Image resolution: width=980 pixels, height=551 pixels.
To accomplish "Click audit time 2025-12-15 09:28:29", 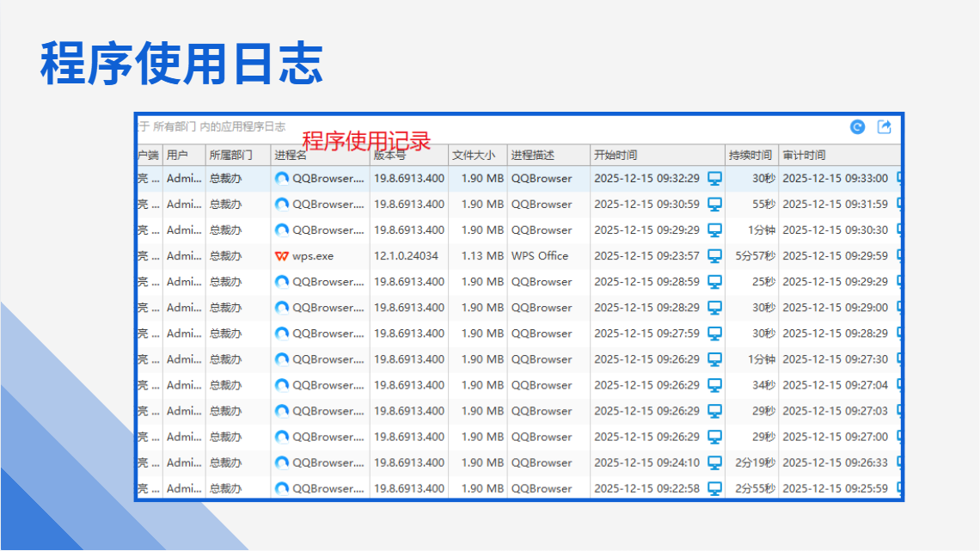I will [x=835, y=334].
